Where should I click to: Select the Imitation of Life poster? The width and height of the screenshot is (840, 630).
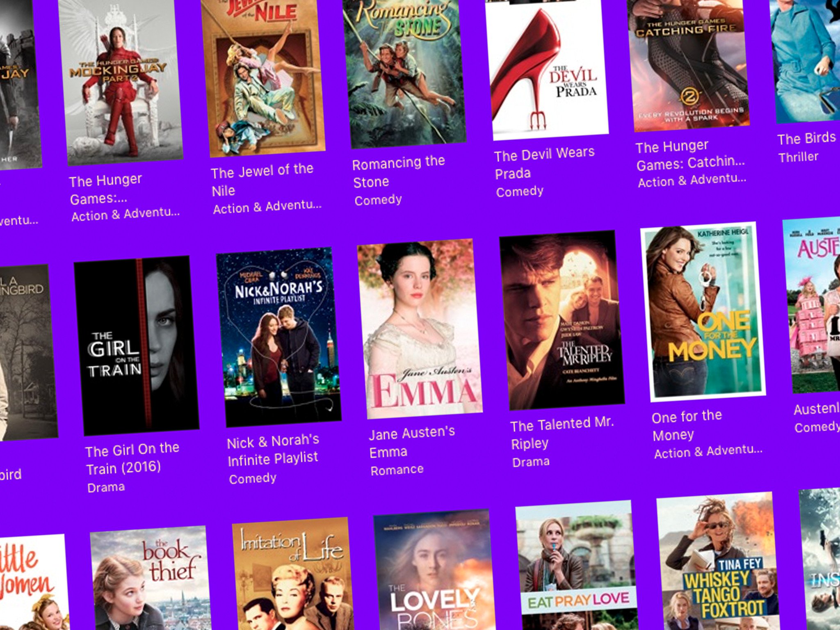pyautogui.click(x=293, y=573)
